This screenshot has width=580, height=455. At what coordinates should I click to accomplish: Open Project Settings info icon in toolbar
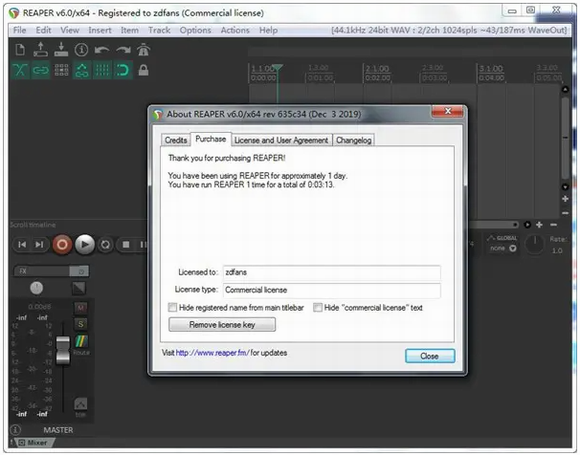click(x=81, y=50)
